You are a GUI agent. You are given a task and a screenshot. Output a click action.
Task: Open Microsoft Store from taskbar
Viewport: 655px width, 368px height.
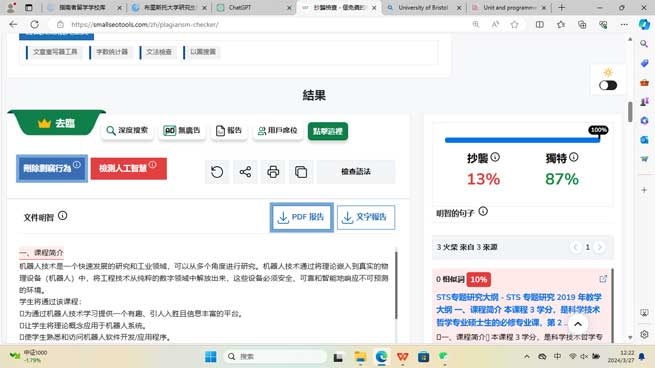423,357
